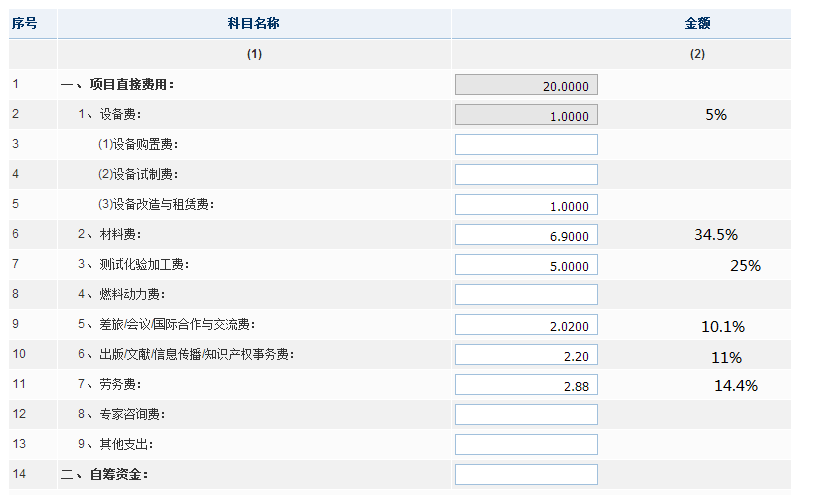This screenshot has height=495, width=819.
Task: Click the 金额 column header
Action: (697, 23)
